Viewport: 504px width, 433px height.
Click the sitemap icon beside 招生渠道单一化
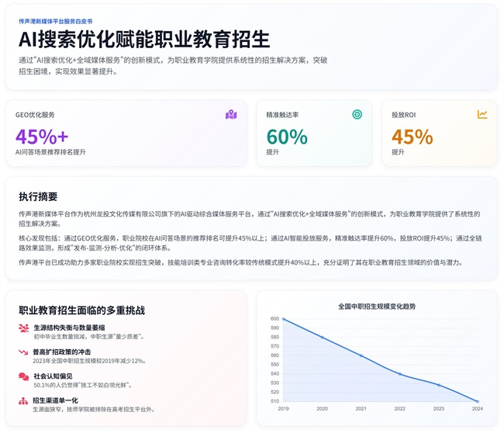(24, 400)
